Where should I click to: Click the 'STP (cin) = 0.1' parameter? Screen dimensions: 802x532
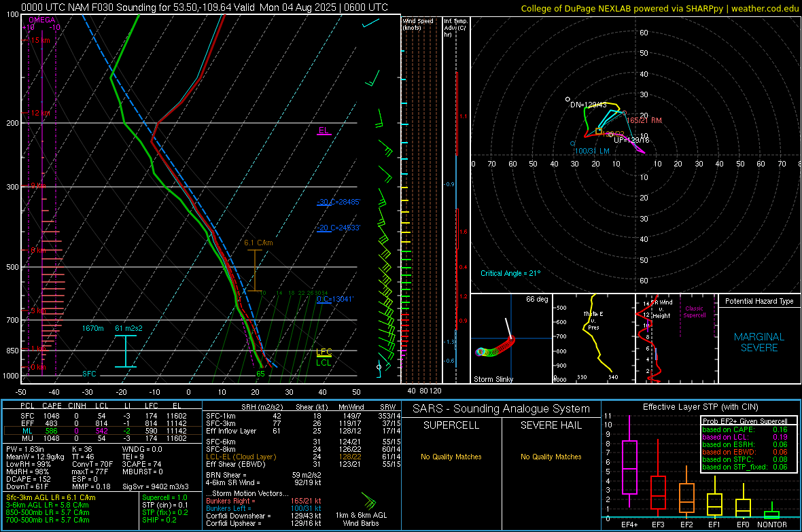pos(165,505)
